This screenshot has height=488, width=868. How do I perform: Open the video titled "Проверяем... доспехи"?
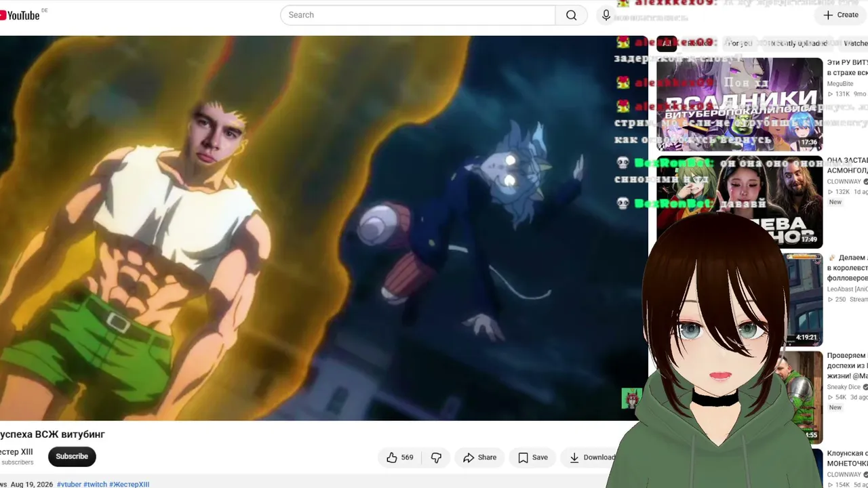847,365
